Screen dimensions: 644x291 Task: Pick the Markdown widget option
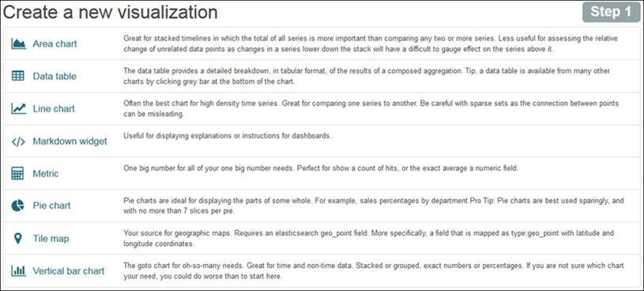70,142
